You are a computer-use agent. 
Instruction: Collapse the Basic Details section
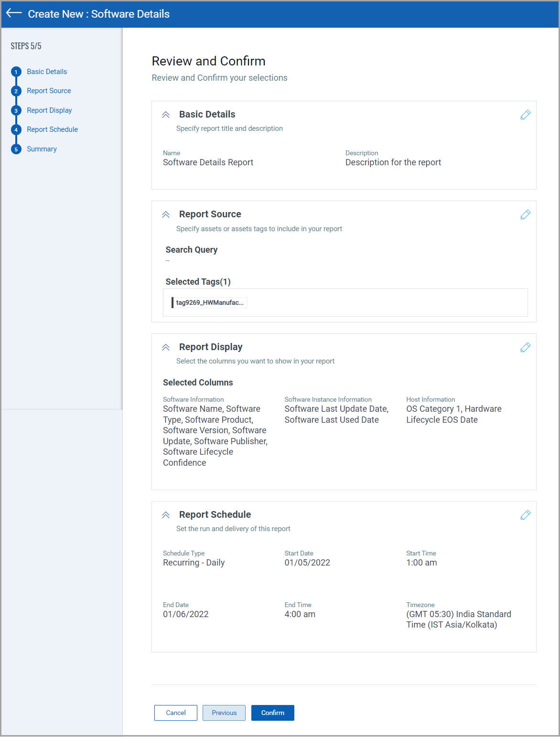(166, 115)
